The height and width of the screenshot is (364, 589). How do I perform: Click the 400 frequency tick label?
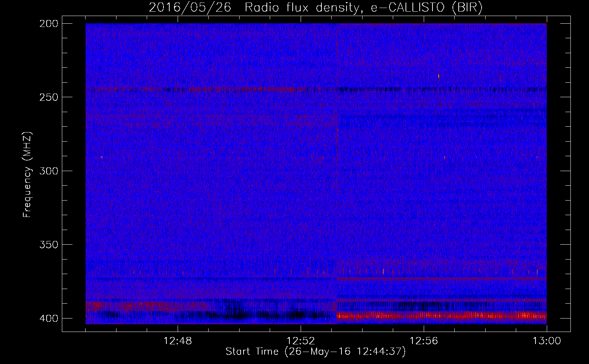[x=49, y=318]
